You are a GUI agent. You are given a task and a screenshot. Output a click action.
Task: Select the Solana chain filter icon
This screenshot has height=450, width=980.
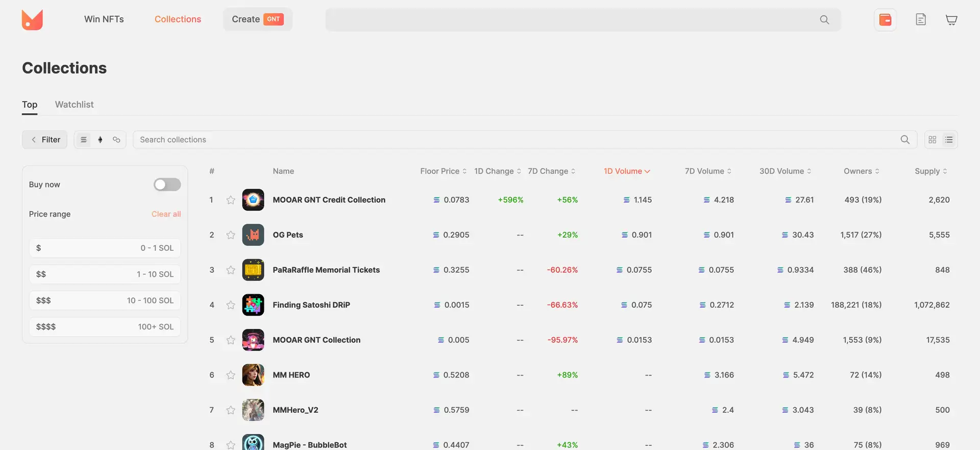(x=84, y=139)
